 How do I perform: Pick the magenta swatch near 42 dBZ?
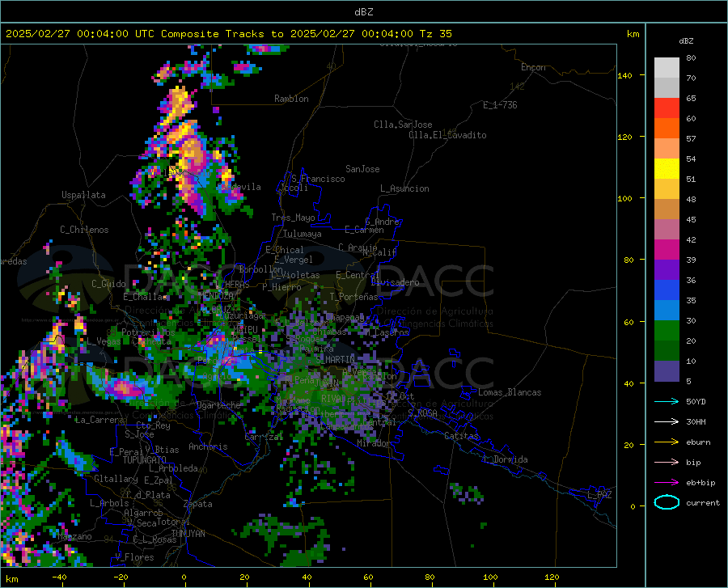click(x=667, y=250)
